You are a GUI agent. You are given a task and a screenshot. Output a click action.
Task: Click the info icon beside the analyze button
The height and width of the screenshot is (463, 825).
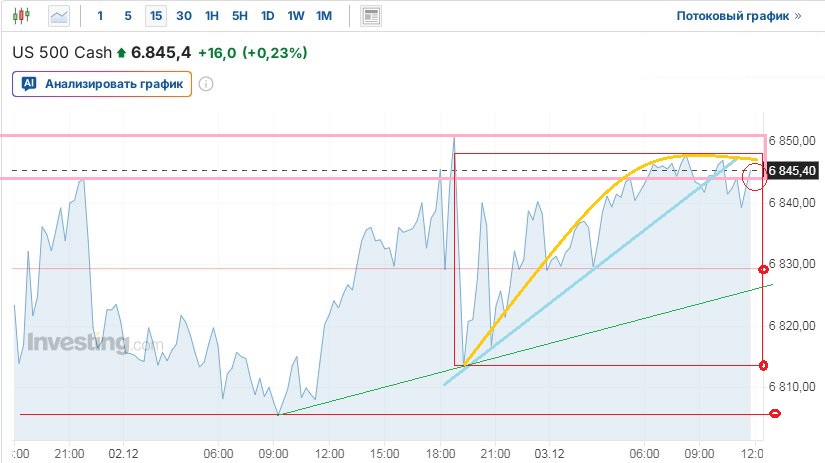coord(206,84)
